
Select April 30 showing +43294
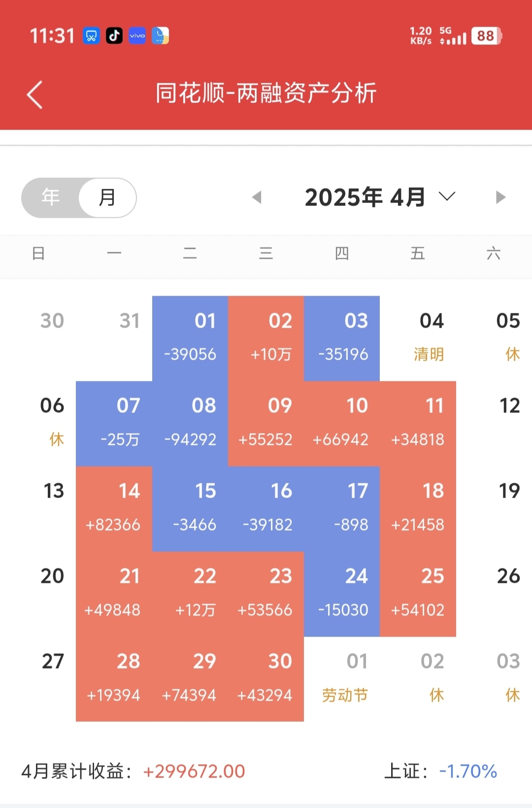point(266,679)
